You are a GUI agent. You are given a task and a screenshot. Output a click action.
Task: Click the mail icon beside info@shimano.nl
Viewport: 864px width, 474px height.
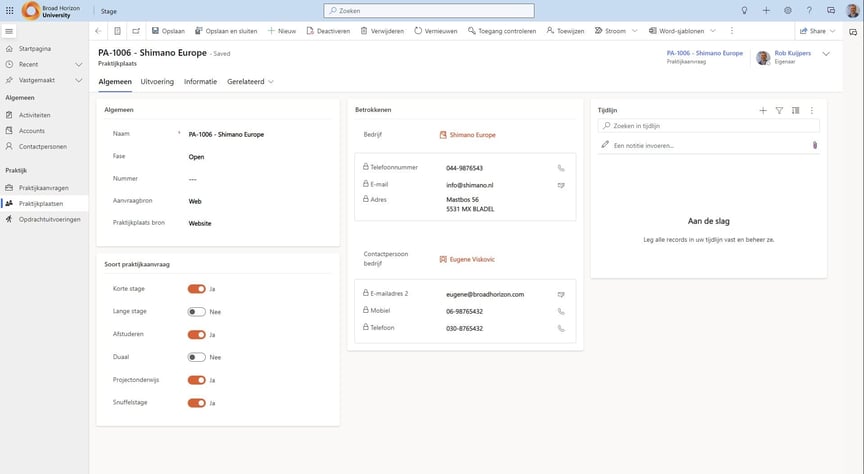(561, 185)
